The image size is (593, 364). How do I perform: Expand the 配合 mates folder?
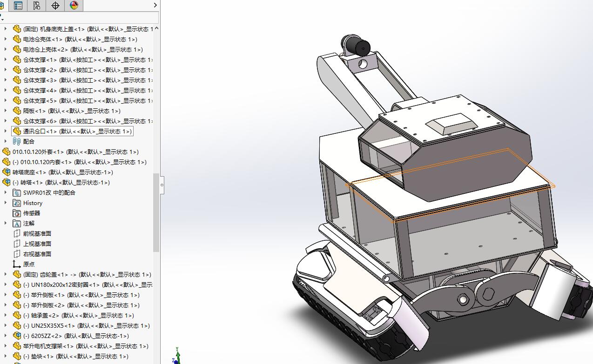(6, 141)
